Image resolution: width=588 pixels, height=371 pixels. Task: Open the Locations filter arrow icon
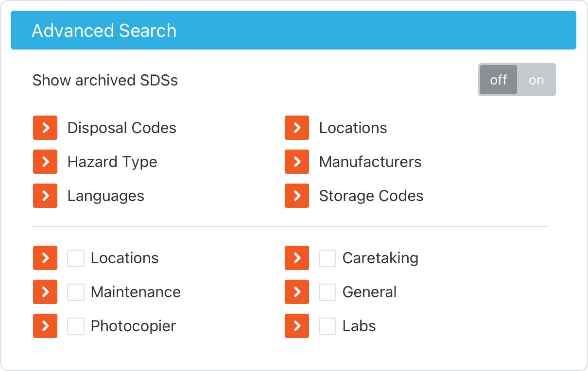pyautogui.click(x=297, y=128)
